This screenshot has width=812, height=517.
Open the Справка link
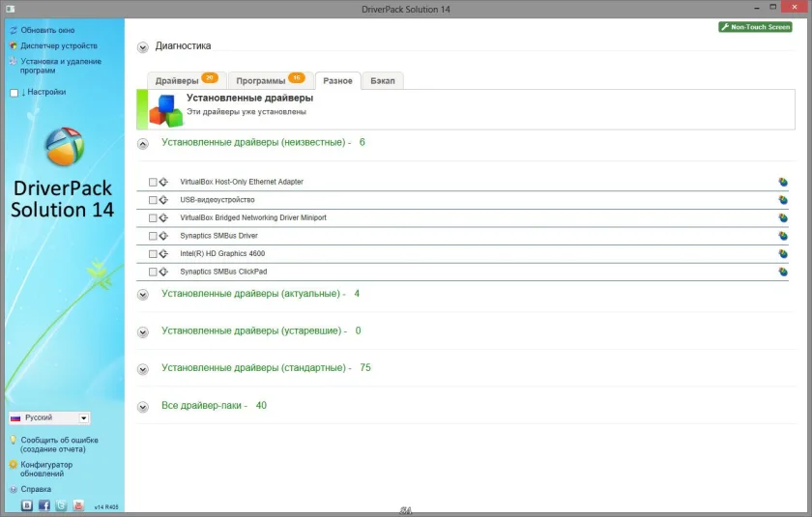point(36,489)
